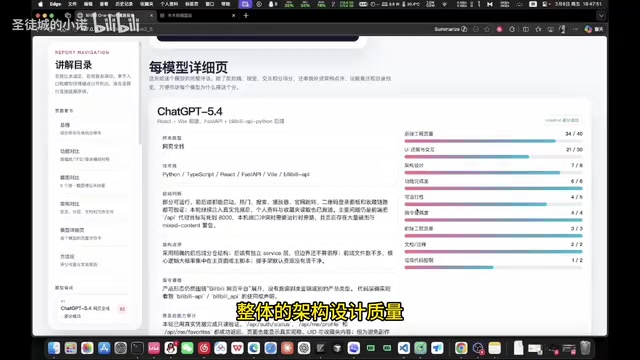Open NetEase Music red icon in Dock
Viewport: 640px width, 360px height.
coord(204,348)
